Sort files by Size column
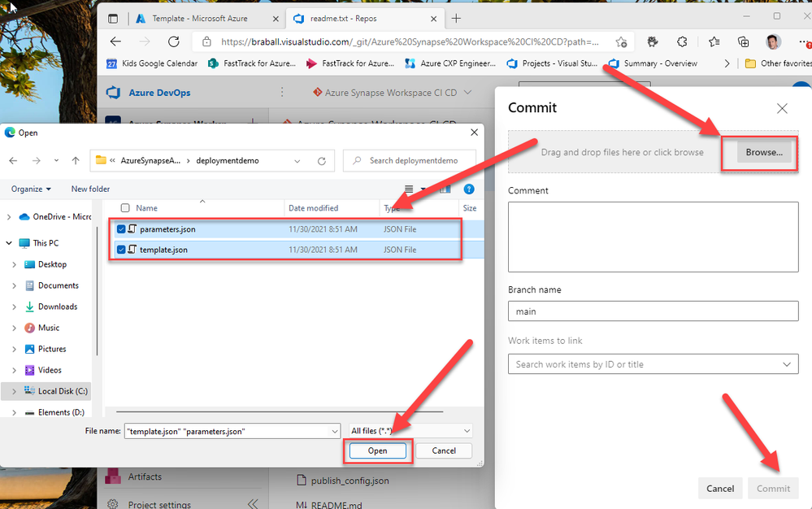 point(471,207)
